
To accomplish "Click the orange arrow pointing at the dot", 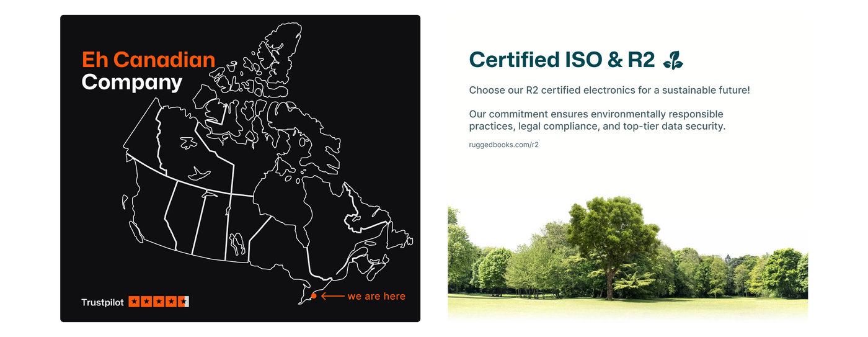I will (x=332, y=296).
